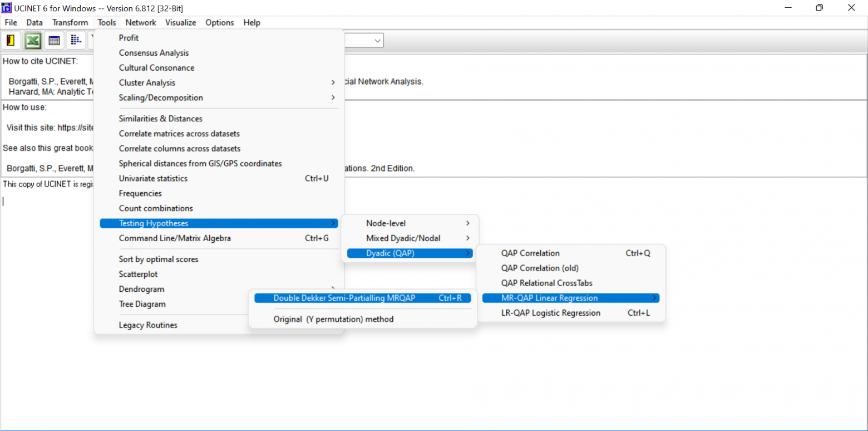The image size is (868, 431).
Task: Click the "How to use:" heading text
Action: (25, 107)
